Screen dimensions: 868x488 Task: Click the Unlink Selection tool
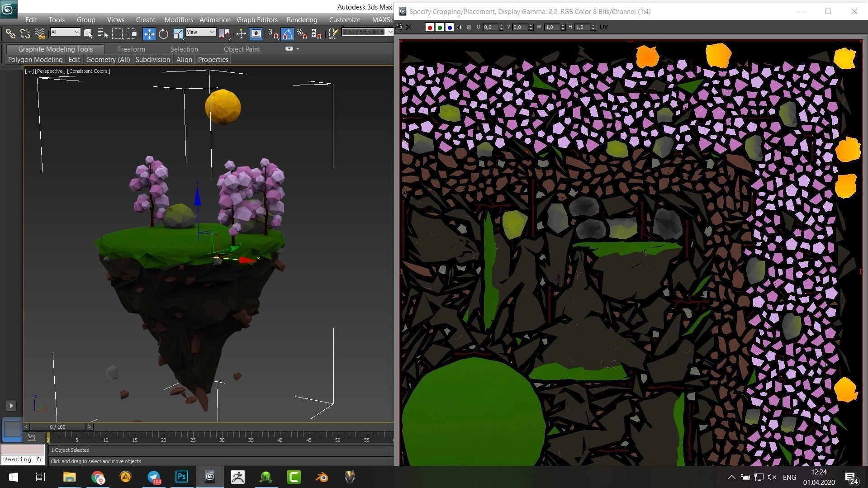pos(25,33)
